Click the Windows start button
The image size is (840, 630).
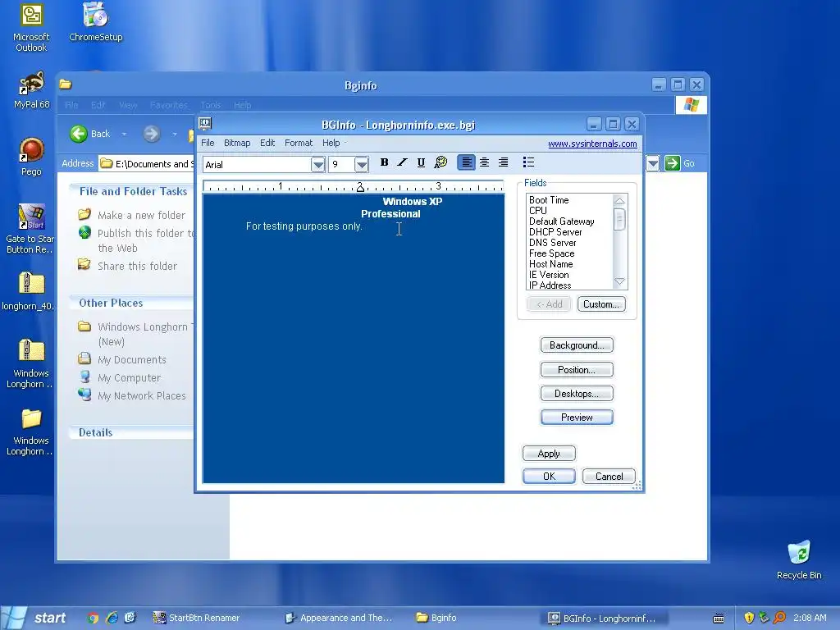(x=36, y=618)
